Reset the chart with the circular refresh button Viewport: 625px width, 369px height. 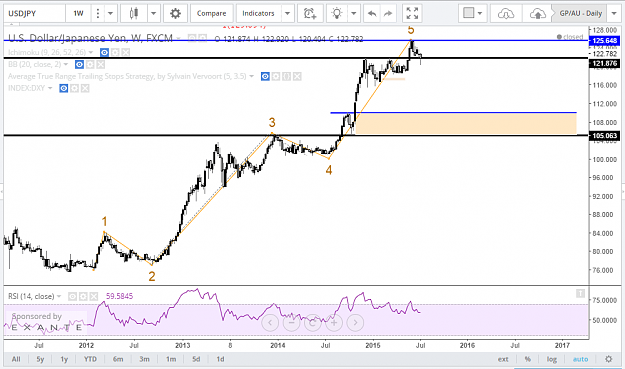click(x=312, y=322)
